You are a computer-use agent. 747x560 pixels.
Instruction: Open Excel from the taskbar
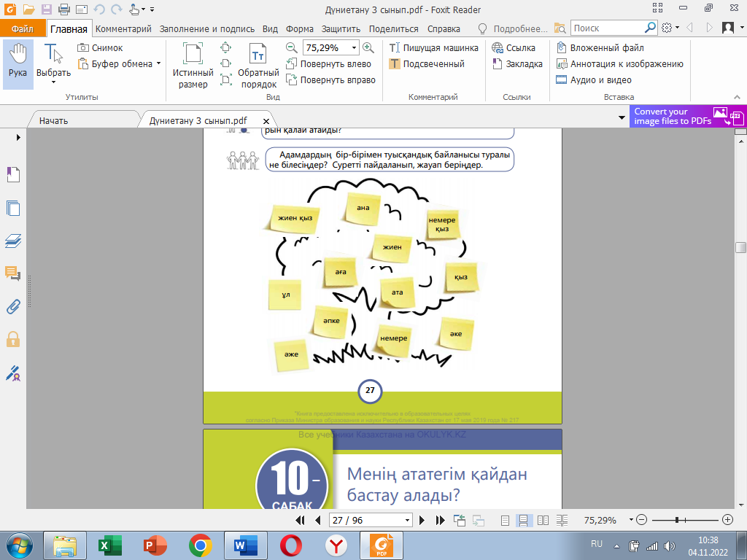pos(110,545)
